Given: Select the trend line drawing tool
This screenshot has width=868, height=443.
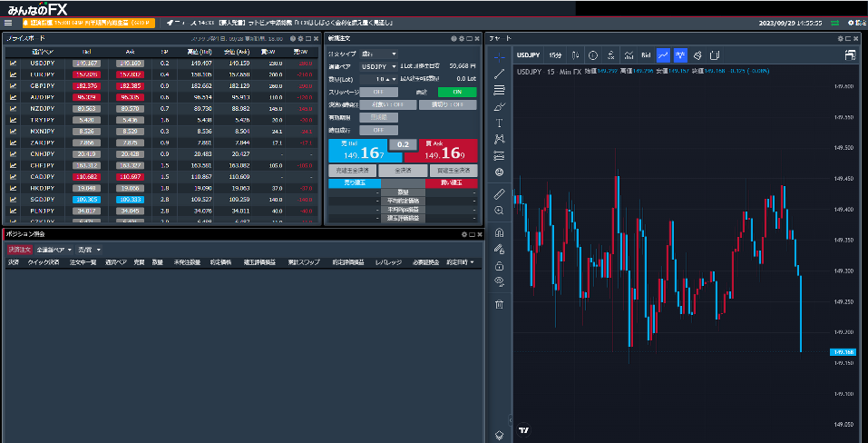Looking at the screenshot, I should click(x=499, y=74).
